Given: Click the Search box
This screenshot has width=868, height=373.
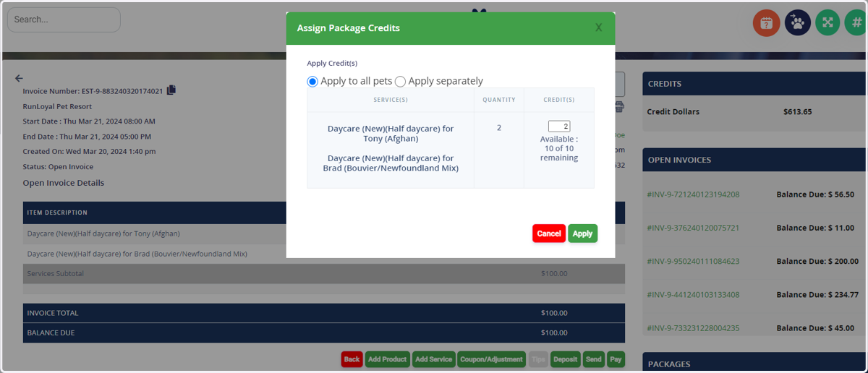Looking at the screenshot, I should click(64, 20).
